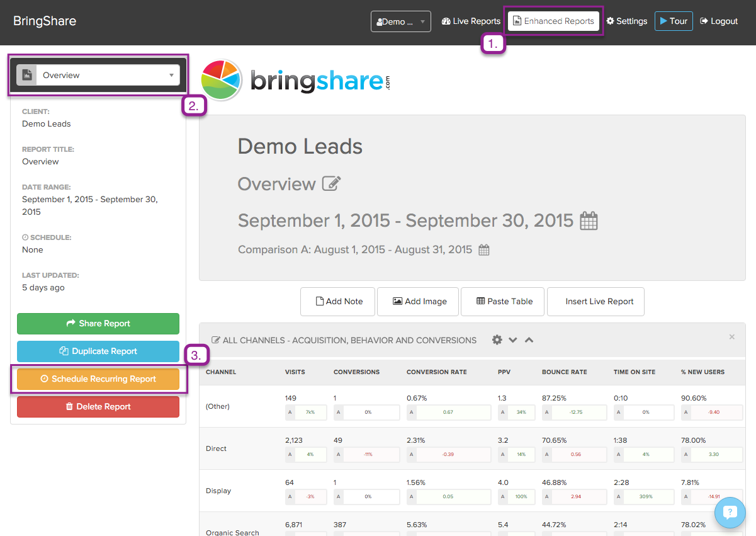Click the report icon in the Overview selector
This screenshot has width=756, height=536.
tap(27, 75)
